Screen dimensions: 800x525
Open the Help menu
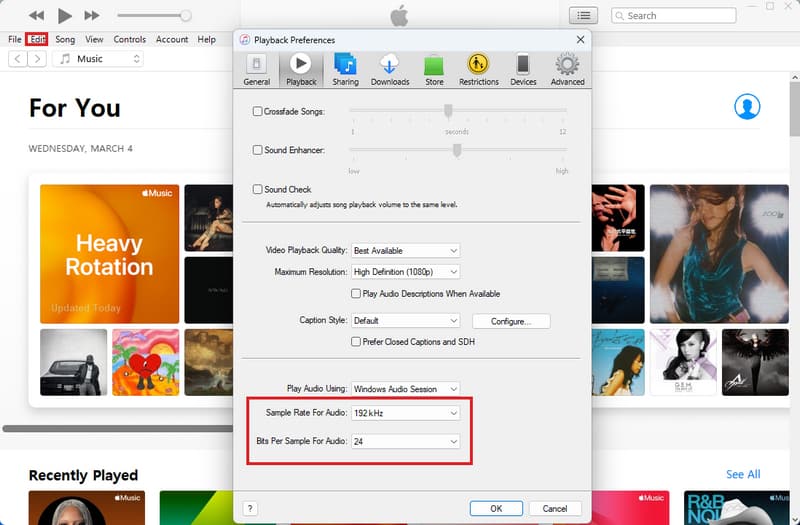coord(207,39)
